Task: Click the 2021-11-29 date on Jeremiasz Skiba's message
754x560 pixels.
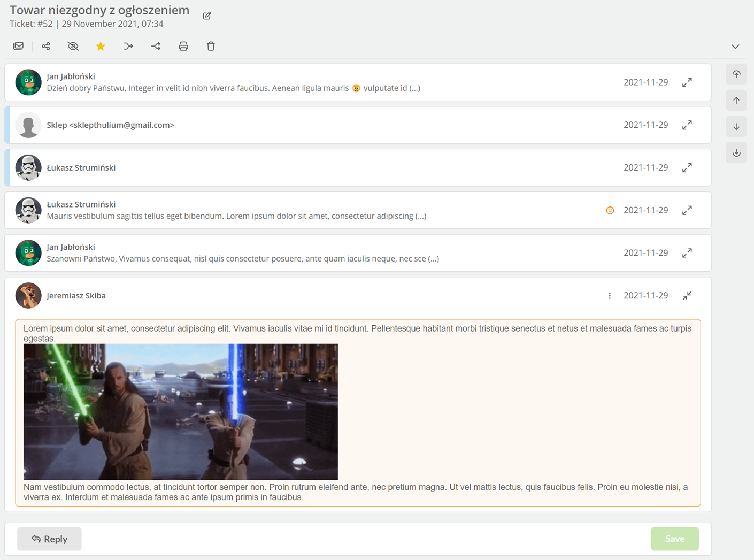Action: tap(645, 296)
